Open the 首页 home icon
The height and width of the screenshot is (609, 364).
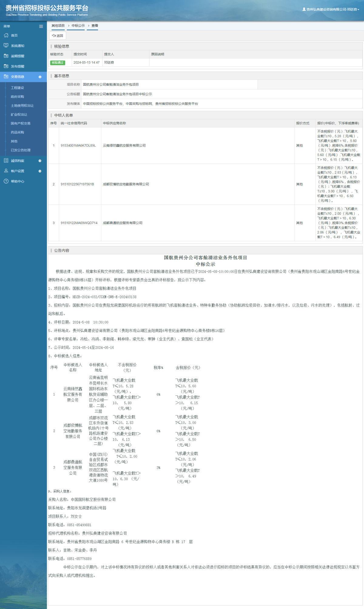click(x=6, y=35)
